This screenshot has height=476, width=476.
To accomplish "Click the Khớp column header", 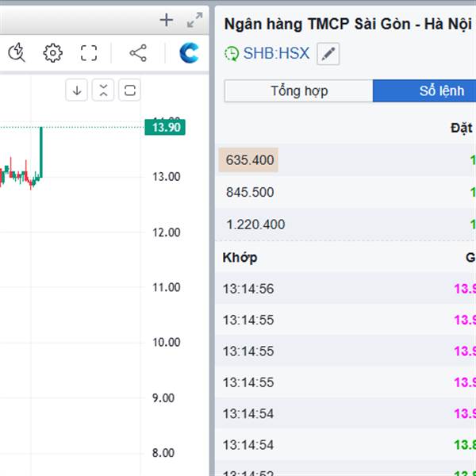I will point(240,257).
